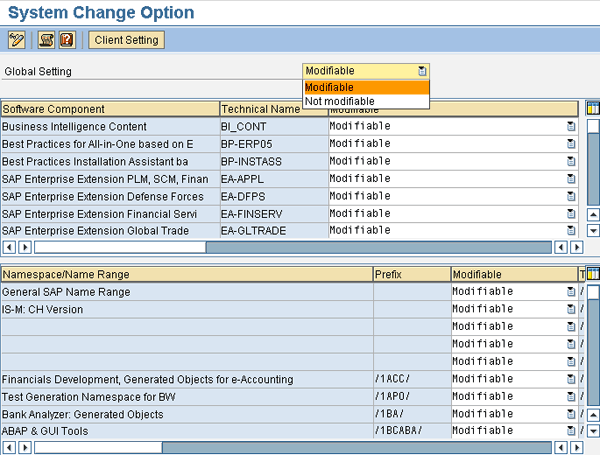600x455 pixels.
Task: Choose Not modifiable from dropdown list
Action: (366, 101)
